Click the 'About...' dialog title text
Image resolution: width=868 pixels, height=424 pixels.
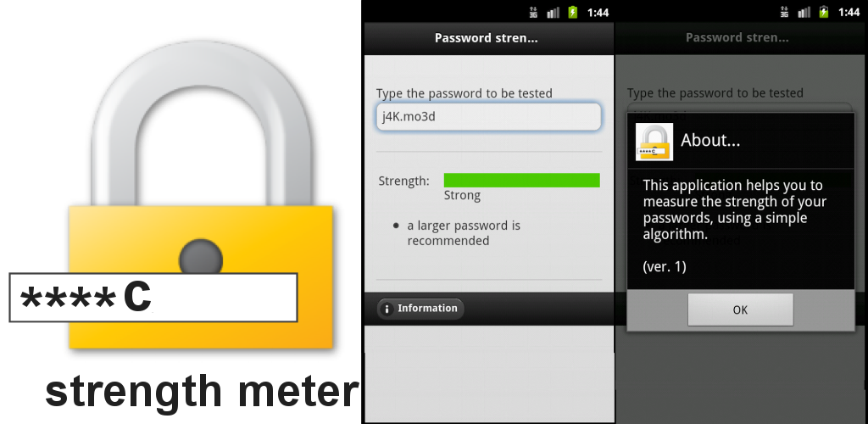tap(710, 141)
